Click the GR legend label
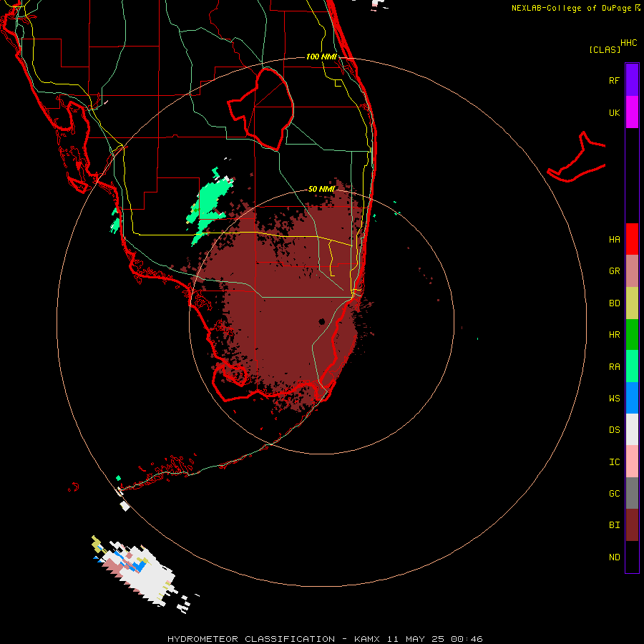This screenshot has height=644, width=644. (614, 271)
